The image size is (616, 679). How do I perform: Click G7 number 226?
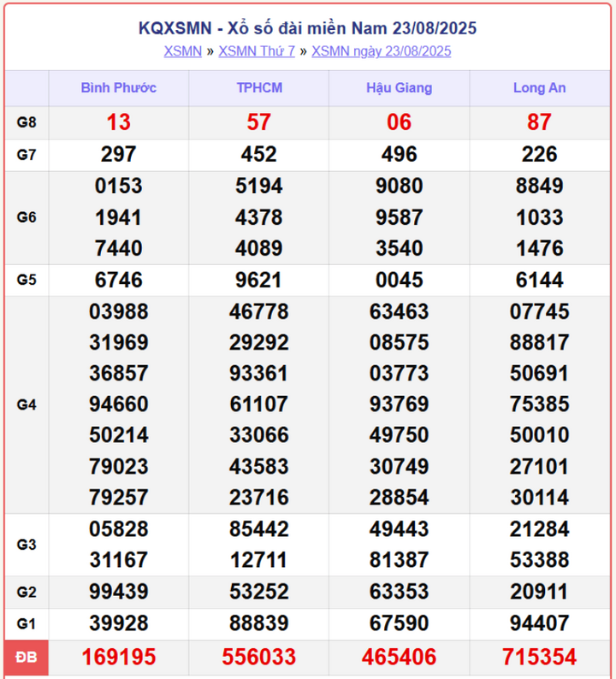(539, 154)
